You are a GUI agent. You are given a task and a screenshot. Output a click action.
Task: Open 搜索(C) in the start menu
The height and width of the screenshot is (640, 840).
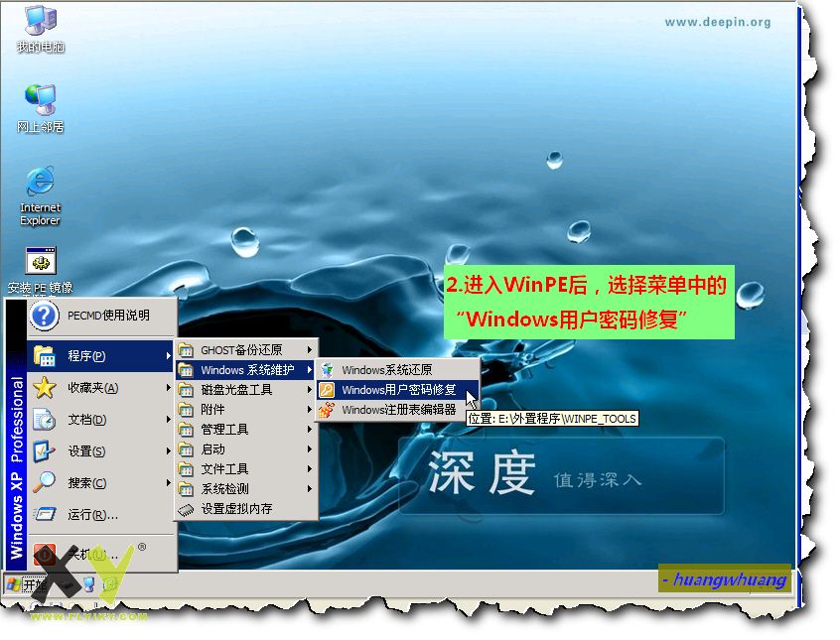coord(100,482)
